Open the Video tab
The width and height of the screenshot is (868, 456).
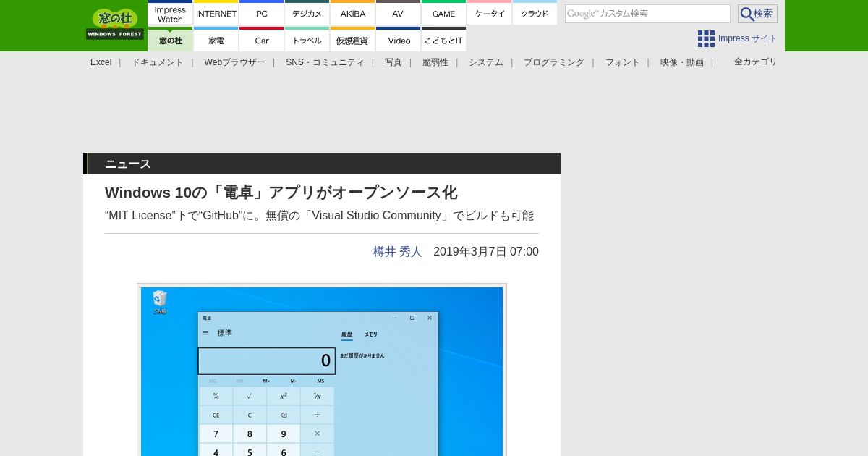(x=399, y=40)
